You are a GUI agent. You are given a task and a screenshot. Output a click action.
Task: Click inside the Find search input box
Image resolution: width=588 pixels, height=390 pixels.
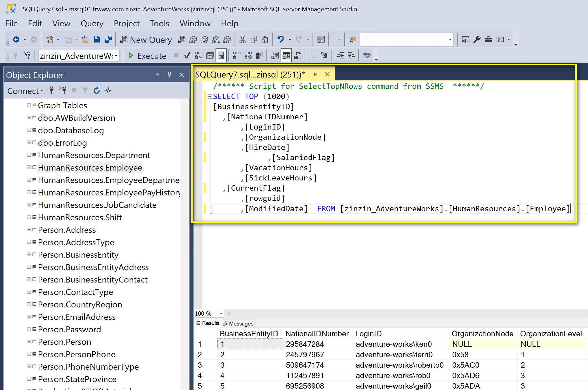point(404,40)
